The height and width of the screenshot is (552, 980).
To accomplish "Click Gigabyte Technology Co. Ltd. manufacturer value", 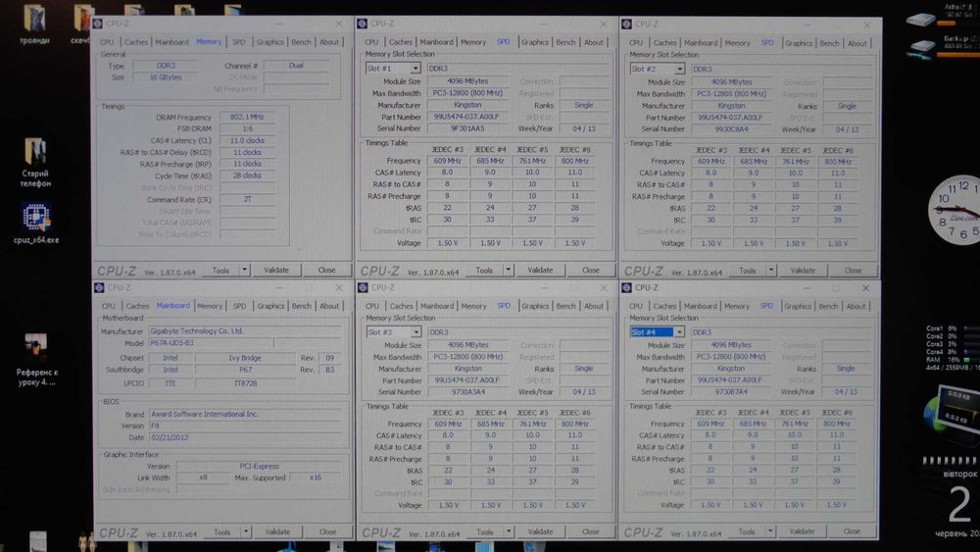I will pyautogui.click(x=245, y=331).
